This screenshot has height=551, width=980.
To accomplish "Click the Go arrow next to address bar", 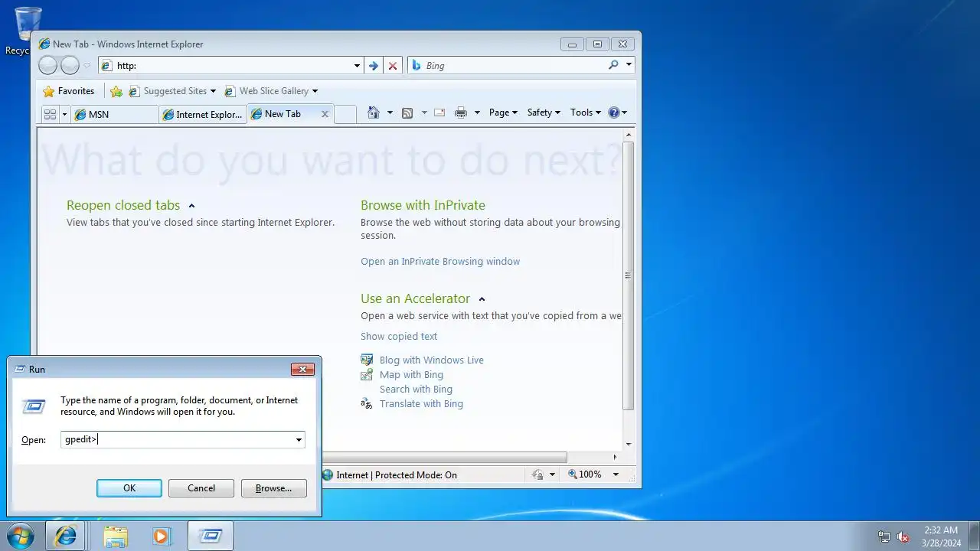I will [x=373, y=66].
